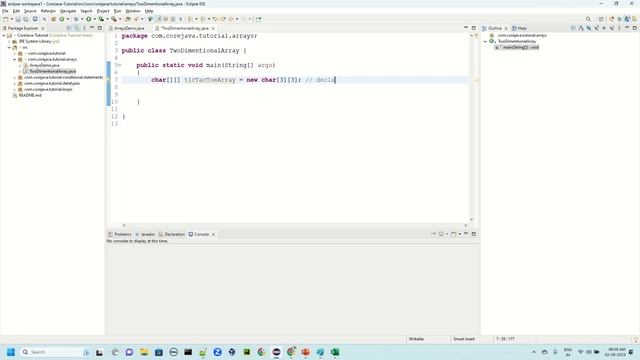The height and width of the screenshot is (360, 640).
Task: Expand the com.corejava.tutorial.loops package
Action: (15, 89)
